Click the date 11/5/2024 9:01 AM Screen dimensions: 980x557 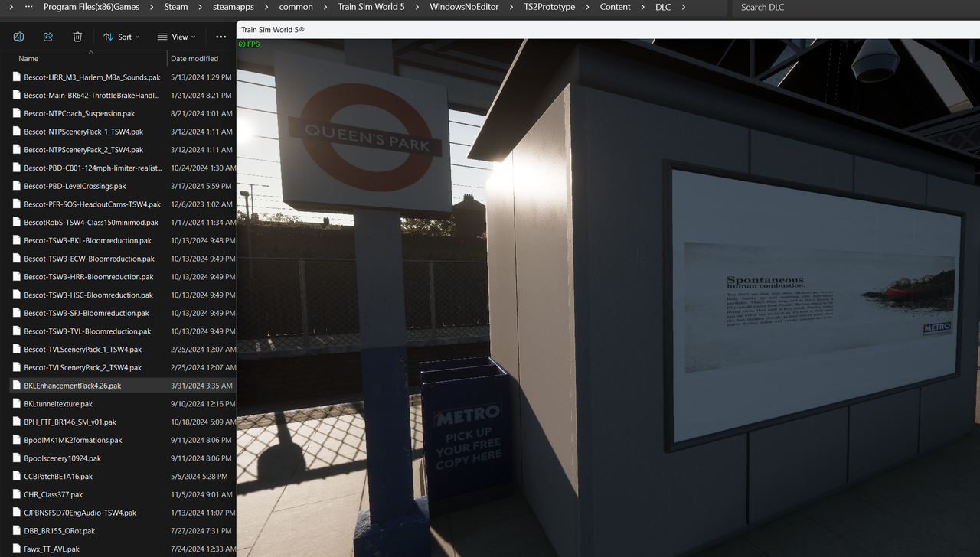(x=201, y=494)
